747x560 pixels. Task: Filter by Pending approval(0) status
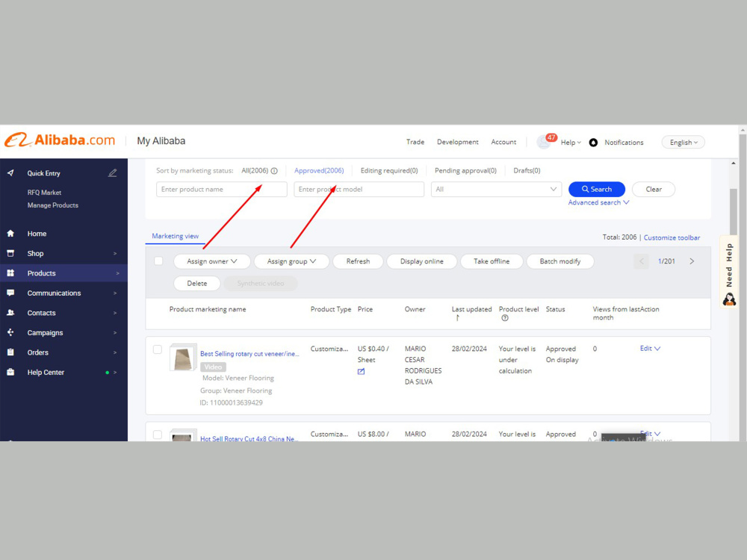(465, 170)
